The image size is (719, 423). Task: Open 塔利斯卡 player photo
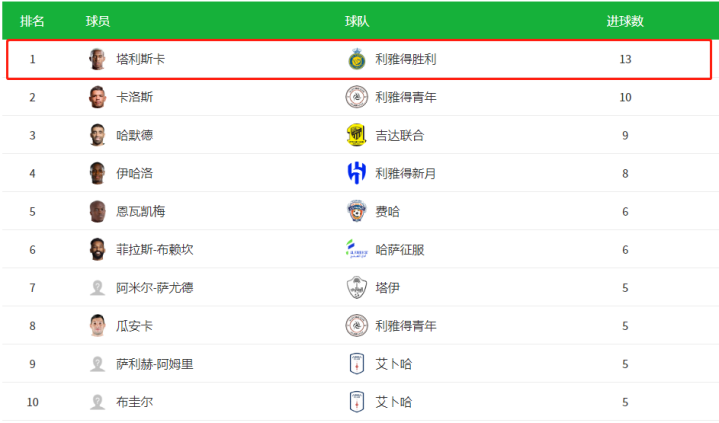[97, 59]
